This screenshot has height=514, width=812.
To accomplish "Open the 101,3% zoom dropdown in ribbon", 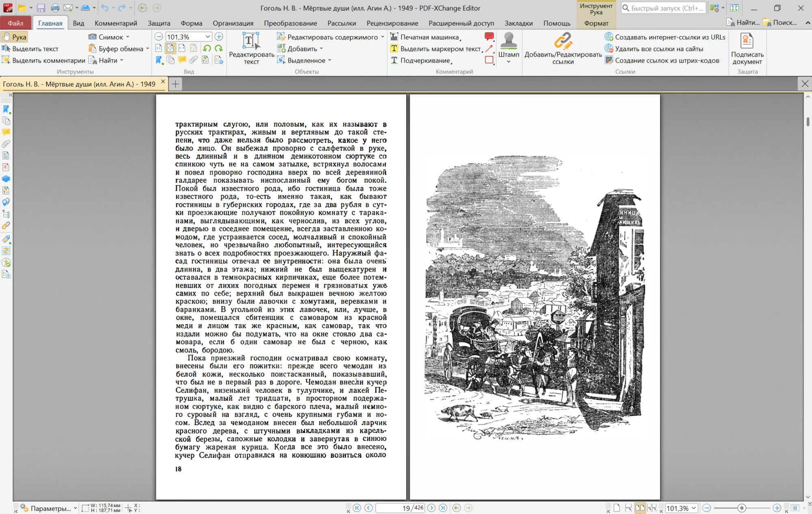I will point(208,37).
